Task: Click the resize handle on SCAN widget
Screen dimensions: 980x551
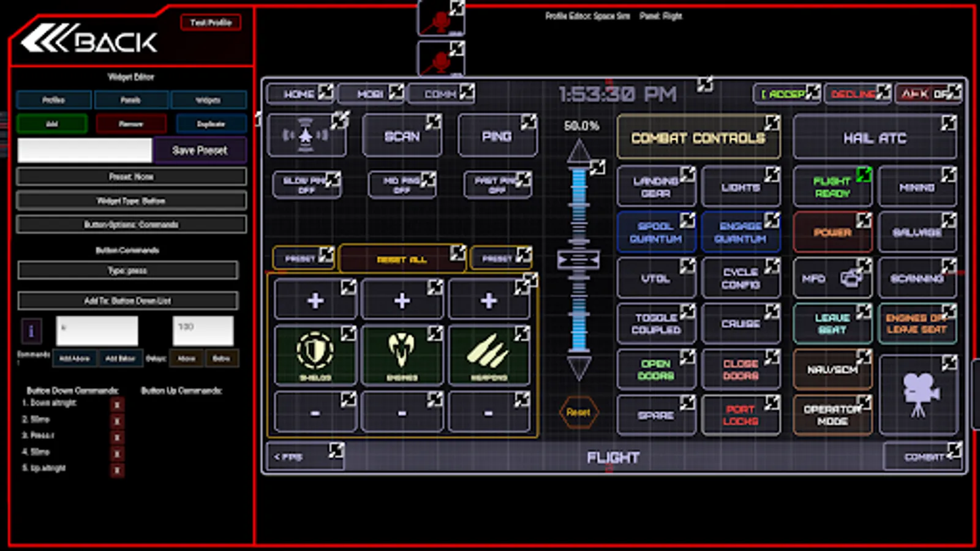Action: [433, 121]
